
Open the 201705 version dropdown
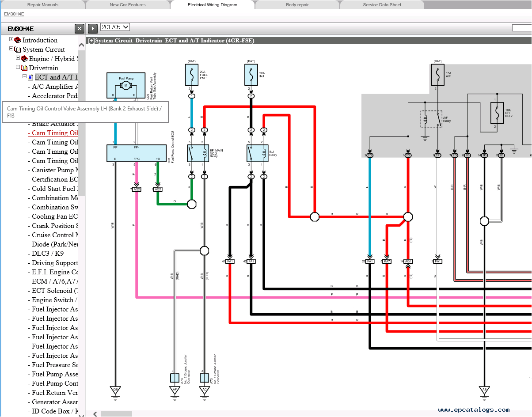pyautogui.click(x=115, y=27)
